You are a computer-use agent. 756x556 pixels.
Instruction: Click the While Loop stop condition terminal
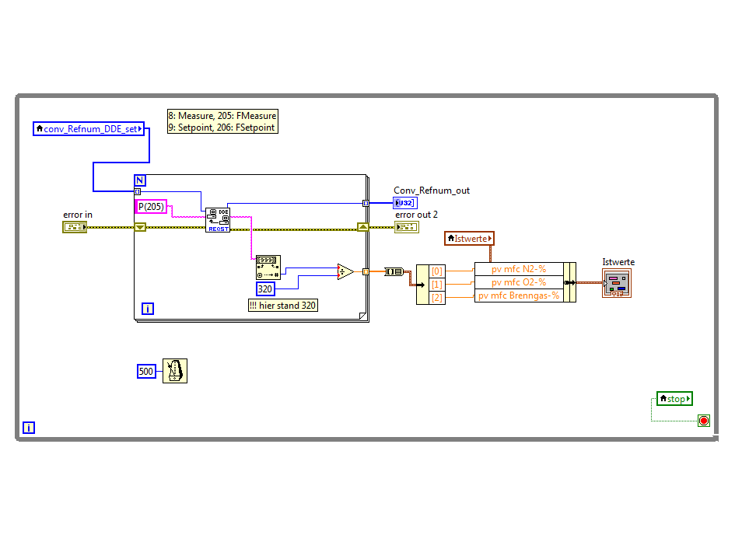coord(703,421)
